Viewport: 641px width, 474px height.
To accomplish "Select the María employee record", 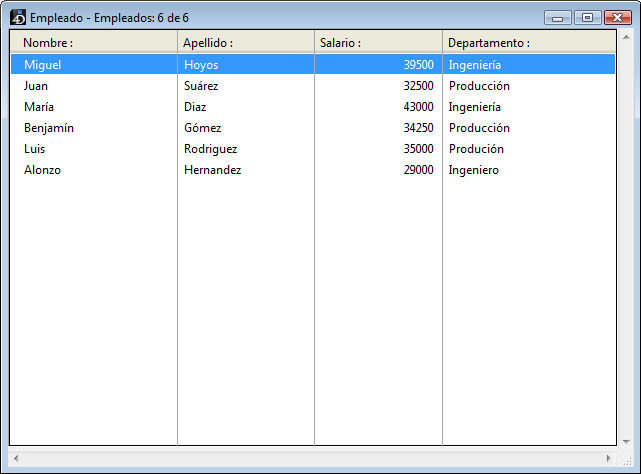I will click(39, 107).
